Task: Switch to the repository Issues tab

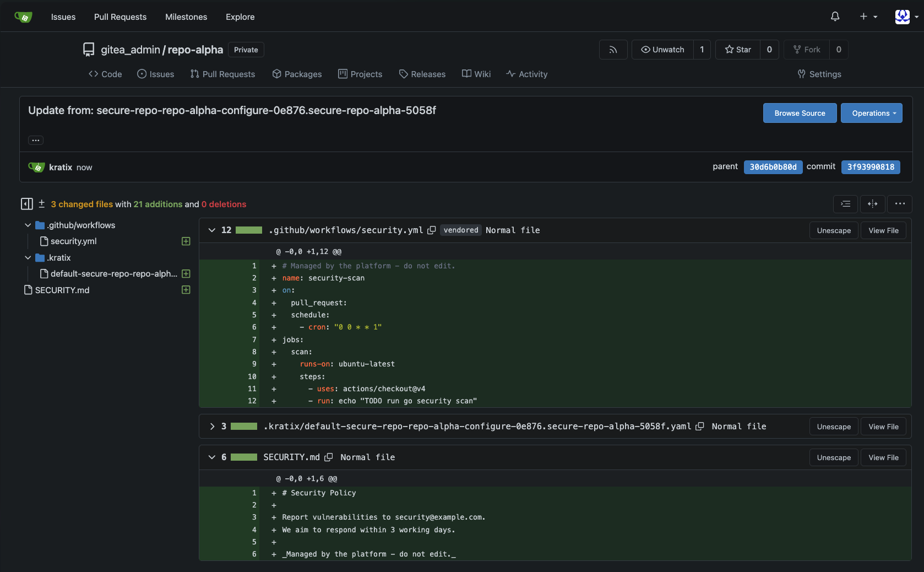Action: pyautogui.click(x=155, y=74)
